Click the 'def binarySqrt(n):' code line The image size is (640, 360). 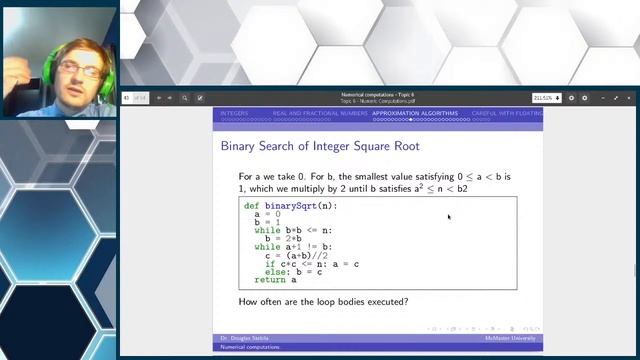291,206
